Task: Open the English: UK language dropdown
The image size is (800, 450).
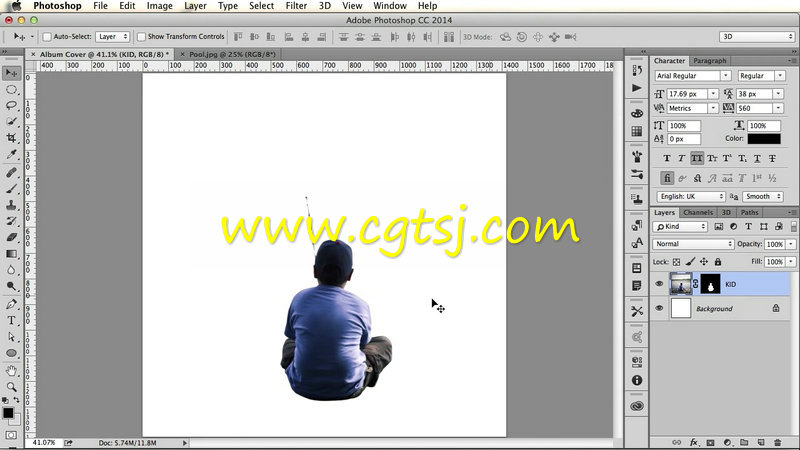Action: [691, 196]
